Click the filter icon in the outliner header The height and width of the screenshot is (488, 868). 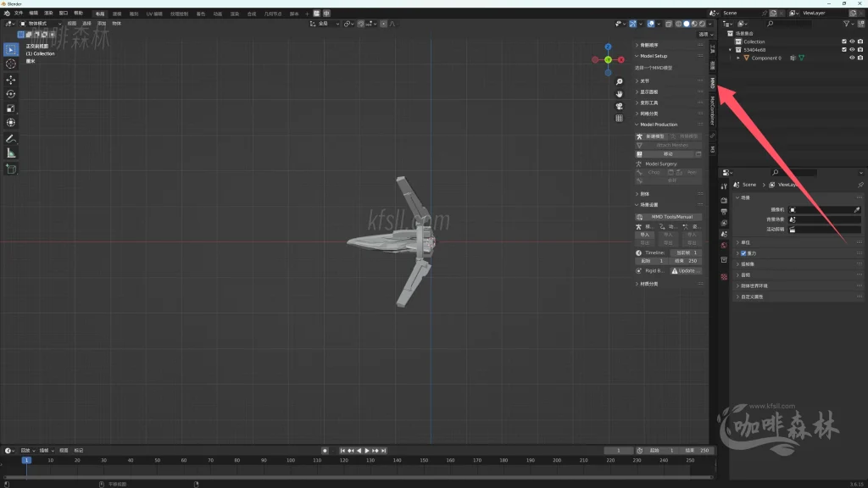(846, 24)
